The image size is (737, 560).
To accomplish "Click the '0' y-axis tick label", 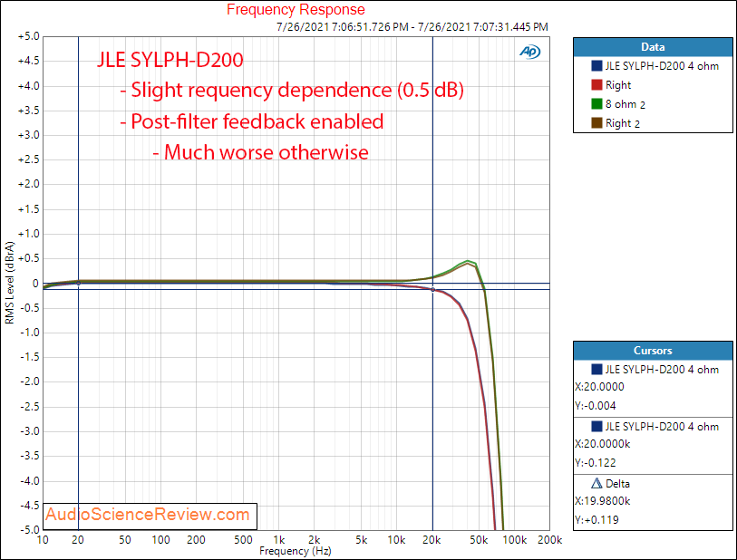I will [x=35, y=284].
